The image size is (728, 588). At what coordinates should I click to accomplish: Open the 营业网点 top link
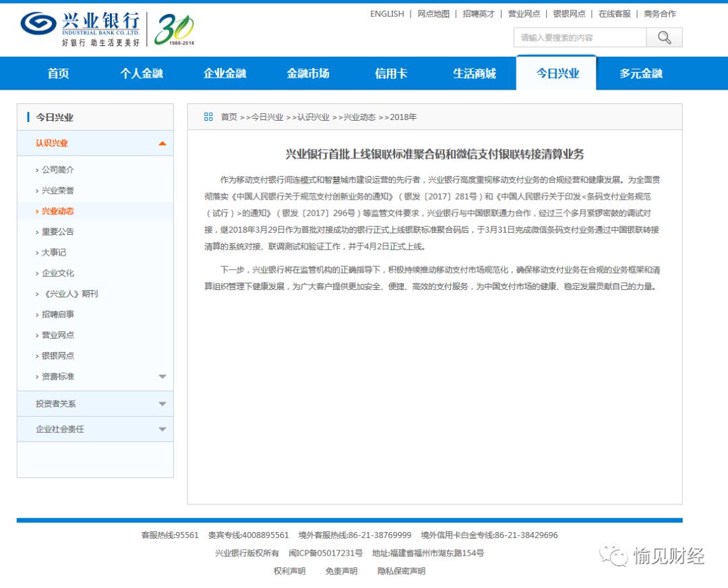[524, 14]
